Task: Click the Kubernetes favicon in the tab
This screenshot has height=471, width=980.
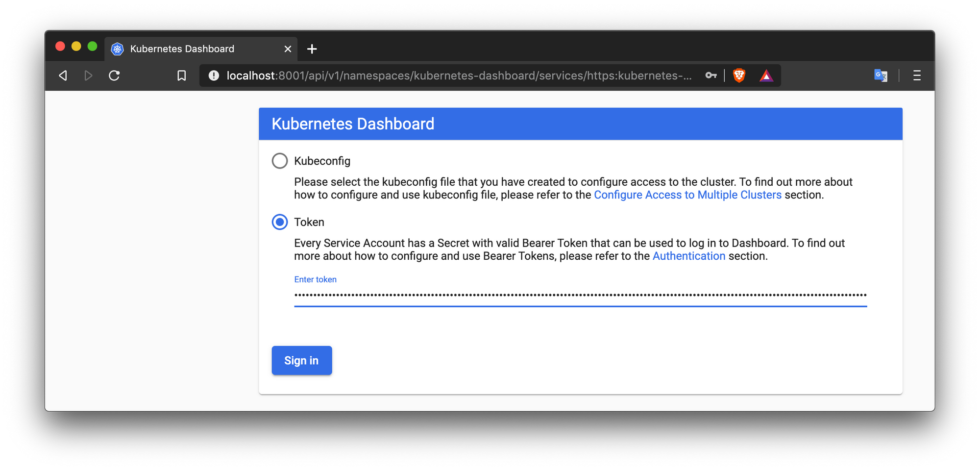Action: 118,49
